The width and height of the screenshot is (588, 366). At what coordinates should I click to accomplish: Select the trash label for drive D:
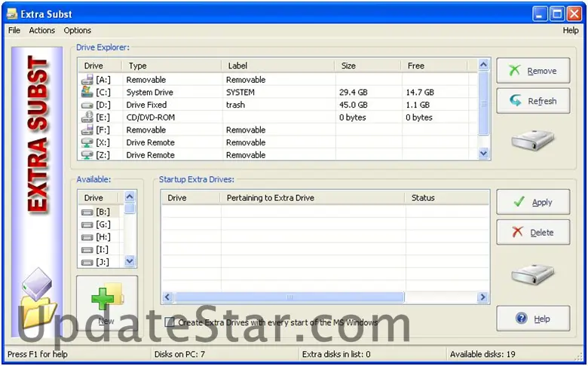tap(235, 105)
